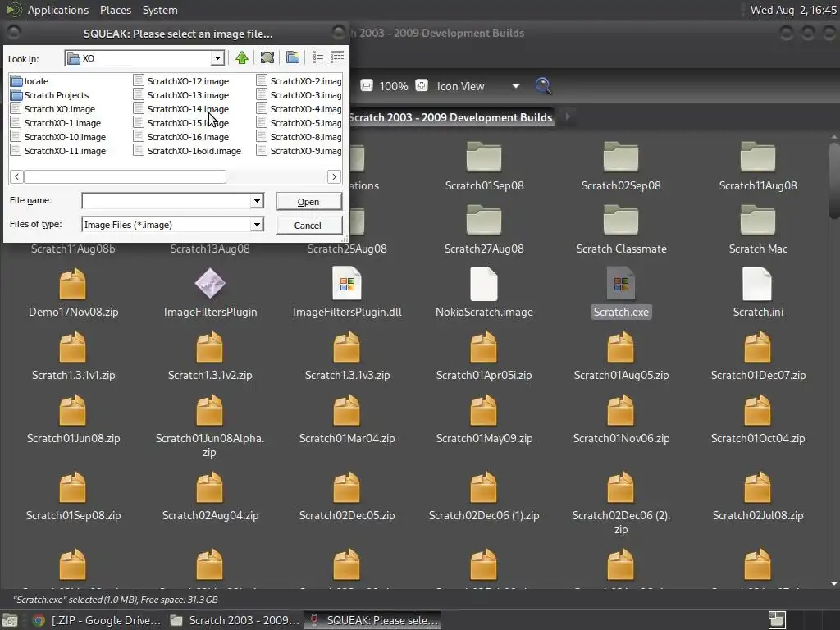
Task: Open the Scratch Projects folder in dialog
Action: point(50,95)
